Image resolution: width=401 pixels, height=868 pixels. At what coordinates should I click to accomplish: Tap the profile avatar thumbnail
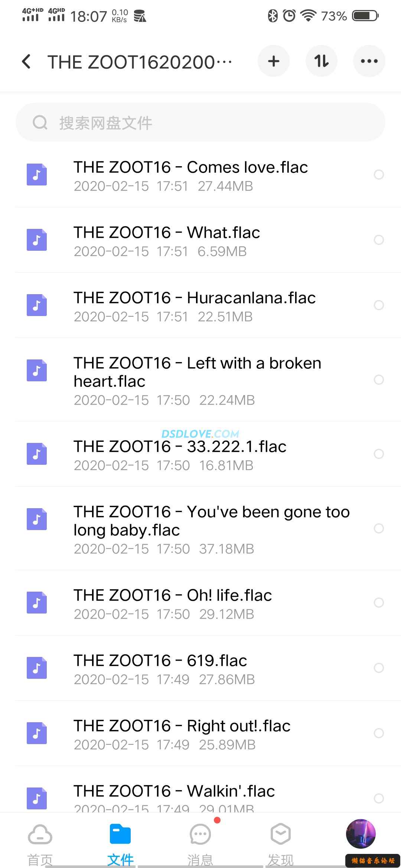tap(361, 834)
